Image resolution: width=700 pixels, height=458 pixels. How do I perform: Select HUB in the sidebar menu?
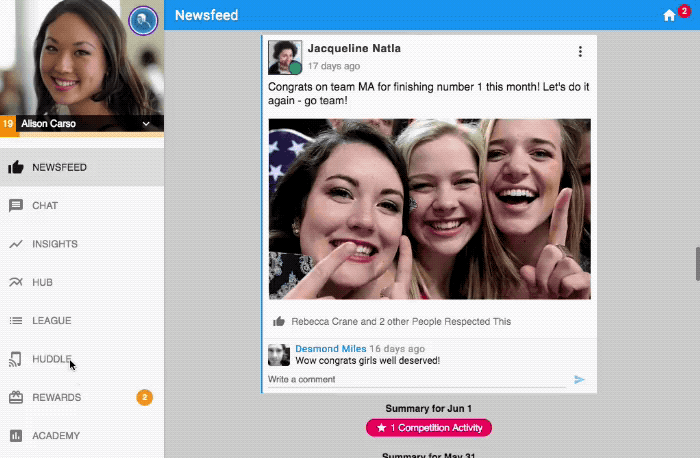pyautogui.click(x=82, y=282)
